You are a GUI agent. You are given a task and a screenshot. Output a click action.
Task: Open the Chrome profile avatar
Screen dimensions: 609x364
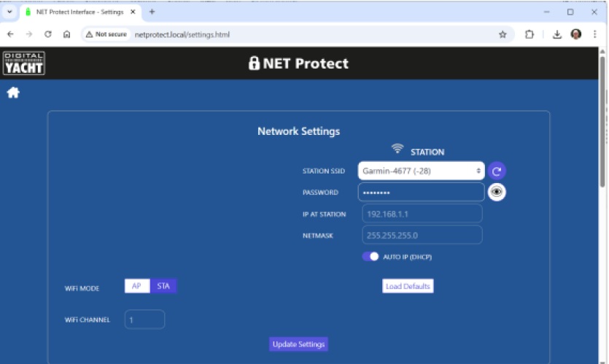[x=576, y=34]
